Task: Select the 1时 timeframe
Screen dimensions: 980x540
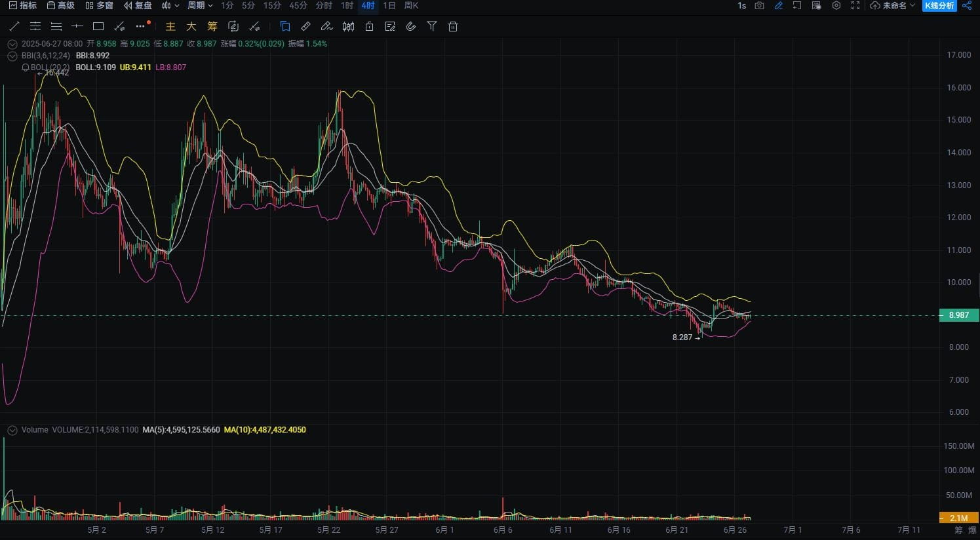Action: 347,5
